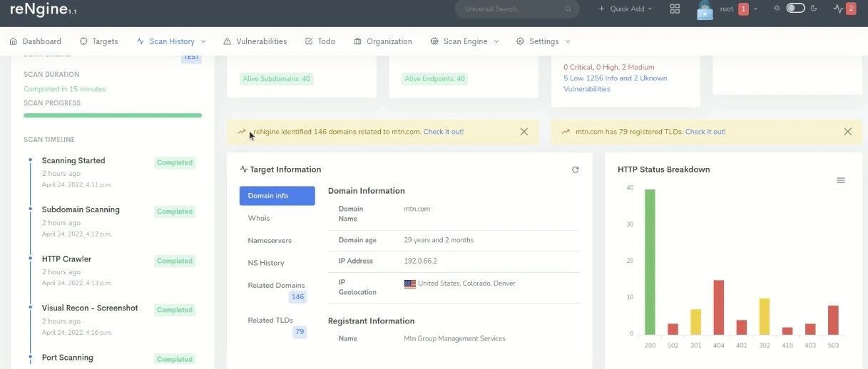Click the 5 Low 1256 Info vulnerabilities link
868x369 pixels.
tap(616, 83)
